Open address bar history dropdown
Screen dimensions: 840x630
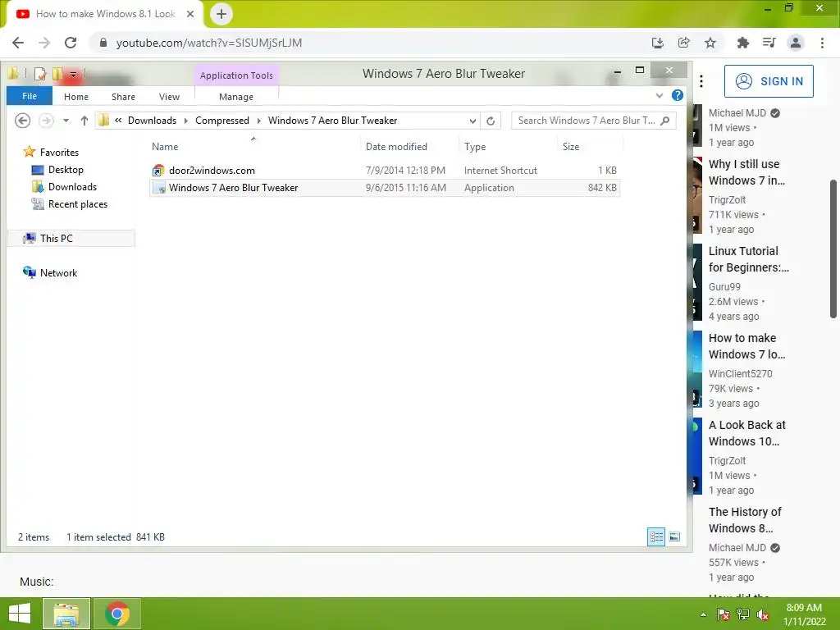pyautogui.click(x=472, y=121)
